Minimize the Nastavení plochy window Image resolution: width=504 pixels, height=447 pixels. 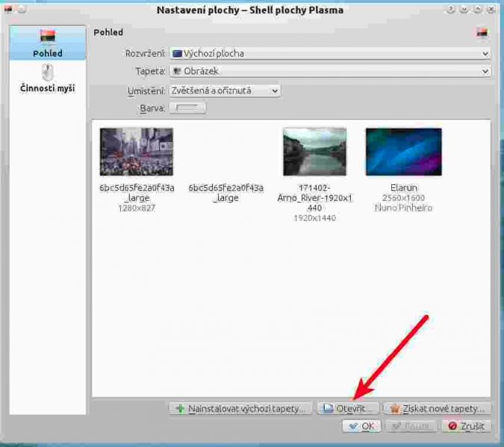(464, 10)
